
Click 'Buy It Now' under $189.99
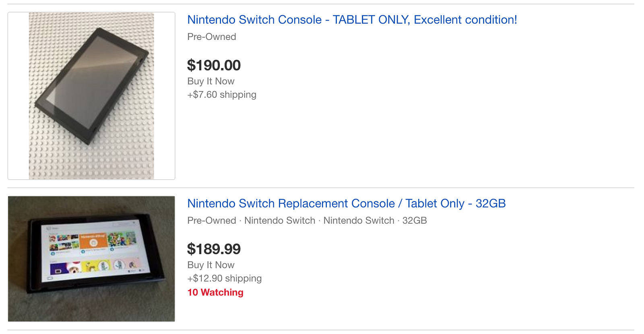211,265
